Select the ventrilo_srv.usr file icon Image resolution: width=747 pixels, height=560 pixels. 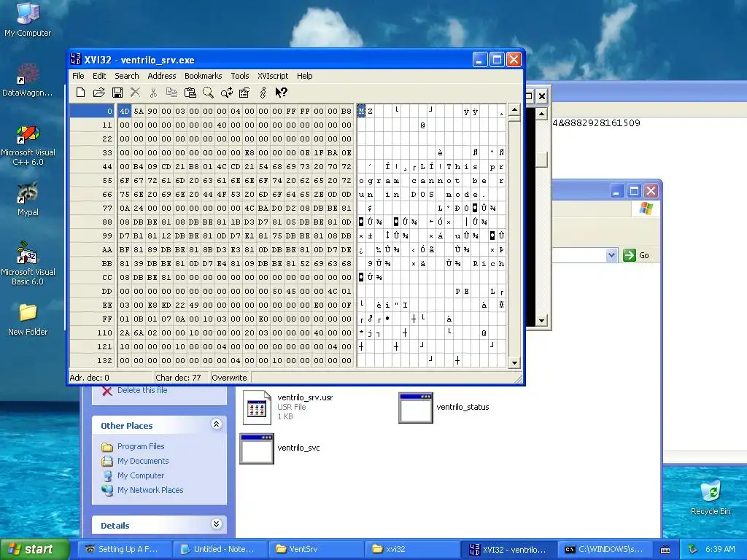click(256, 407)
